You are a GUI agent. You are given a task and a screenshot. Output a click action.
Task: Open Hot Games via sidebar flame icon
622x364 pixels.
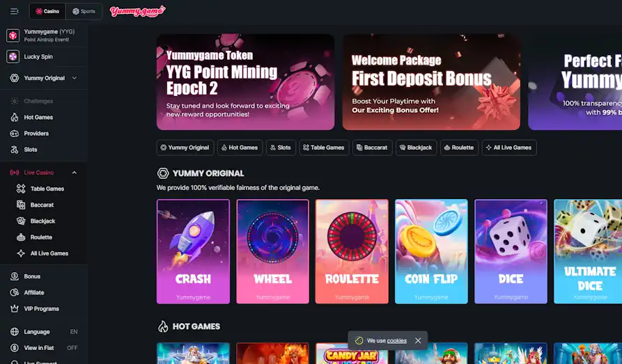click(x=15, y=118)
